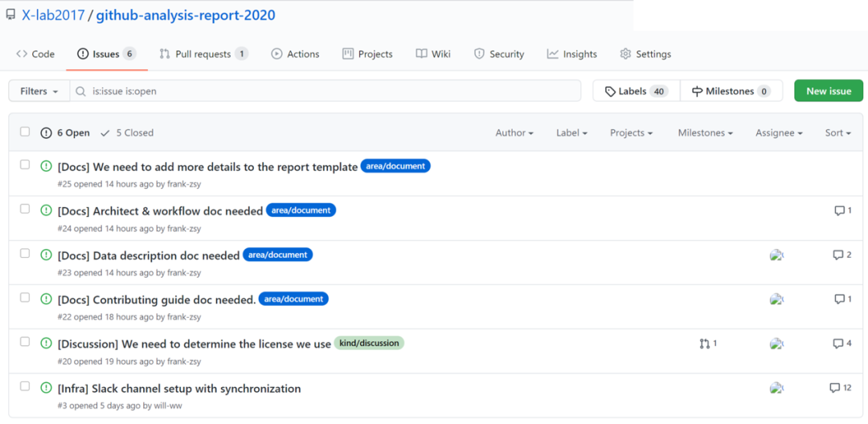The image size is (868, 424).
Task: Open the Sort dropdown
Action: [837, 132]
